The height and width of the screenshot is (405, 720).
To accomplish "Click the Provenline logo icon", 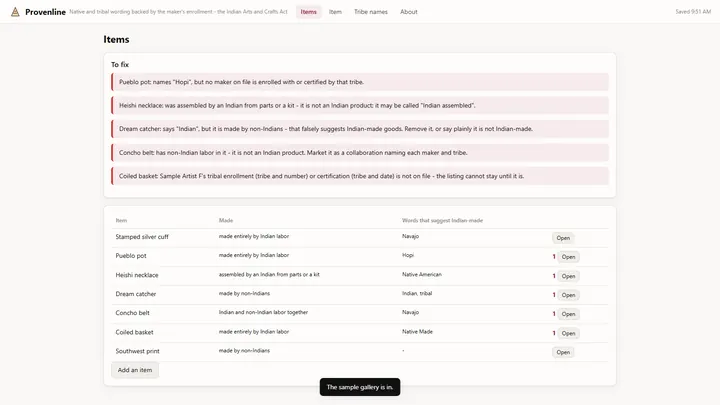I will [x=15, y=12].
